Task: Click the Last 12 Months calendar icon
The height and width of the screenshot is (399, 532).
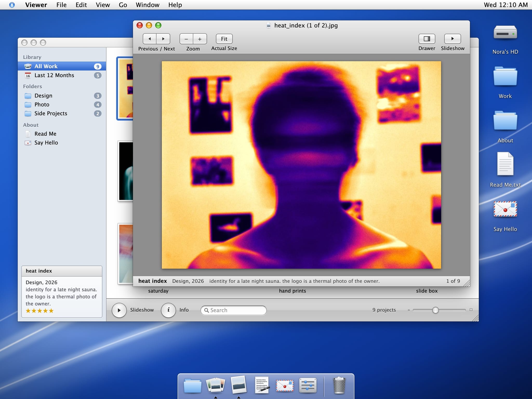Action: click(x=28, y=75)
